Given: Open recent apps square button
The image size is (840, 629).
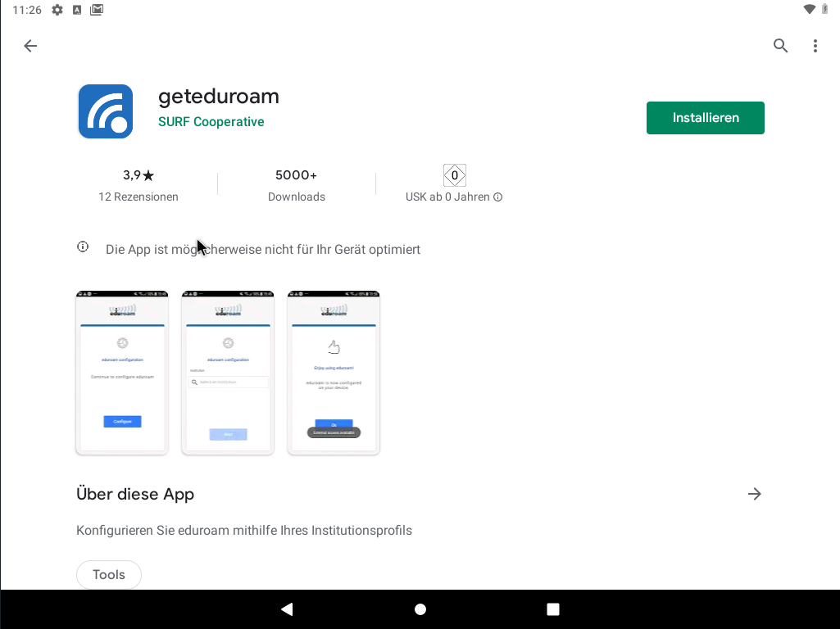Looking at the screenshot, I should tap(553, 609).
